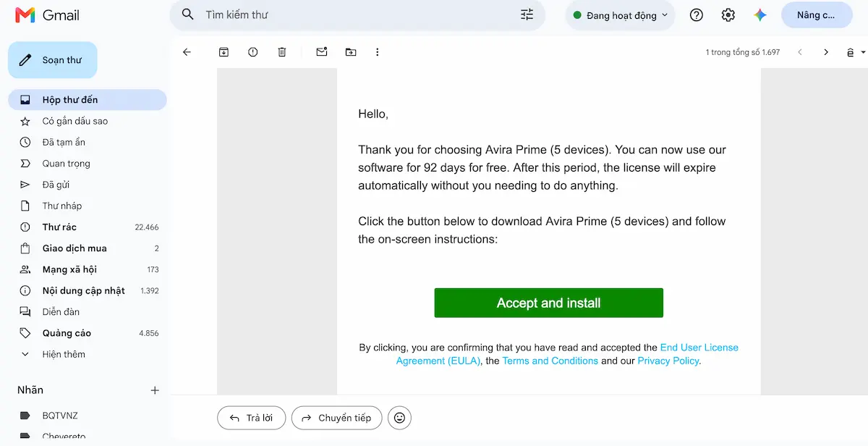Open the Terms and Conditions link
This screenshot has width=868, height=446.
(550, 361)
